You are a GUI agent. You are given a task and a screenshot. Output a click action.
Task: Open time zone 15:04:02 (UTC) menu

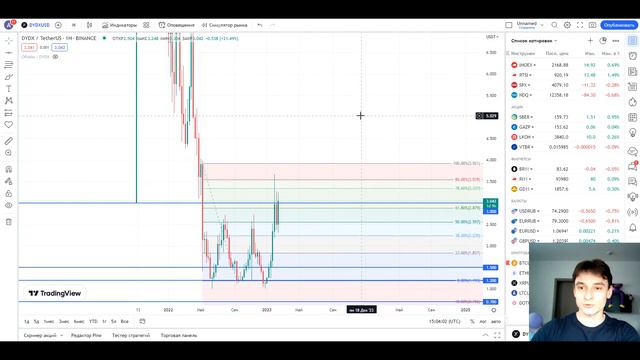[444, 322]
